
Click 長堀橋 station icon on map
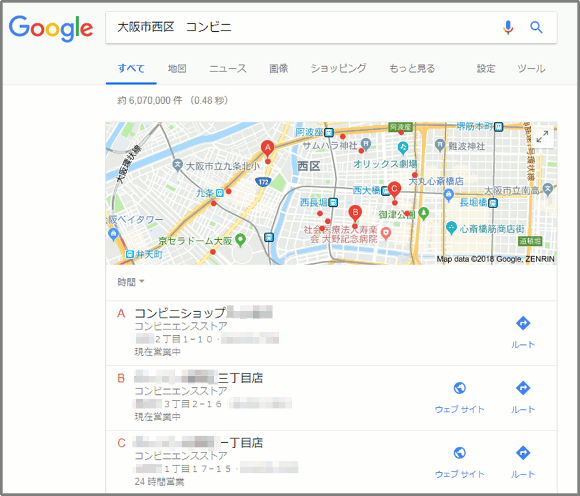tap(493, 203)
